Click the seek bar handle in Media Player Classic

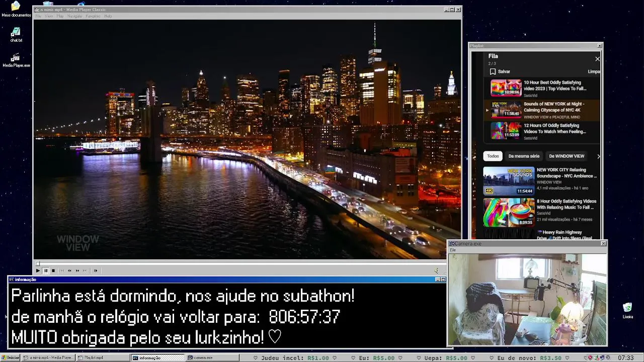click(37, 263)
